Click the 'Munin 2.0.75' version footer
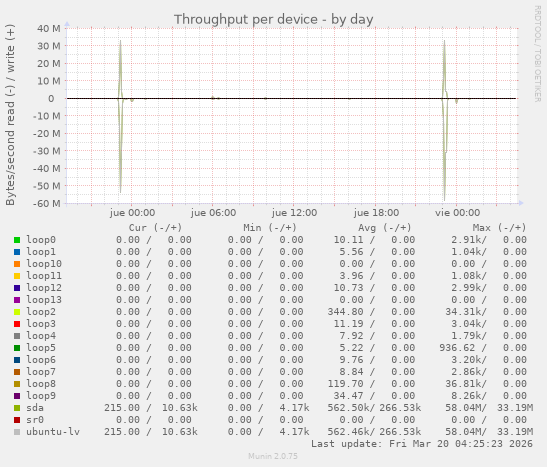The width and height of the screenshot is (547, 467). [273, 456]
